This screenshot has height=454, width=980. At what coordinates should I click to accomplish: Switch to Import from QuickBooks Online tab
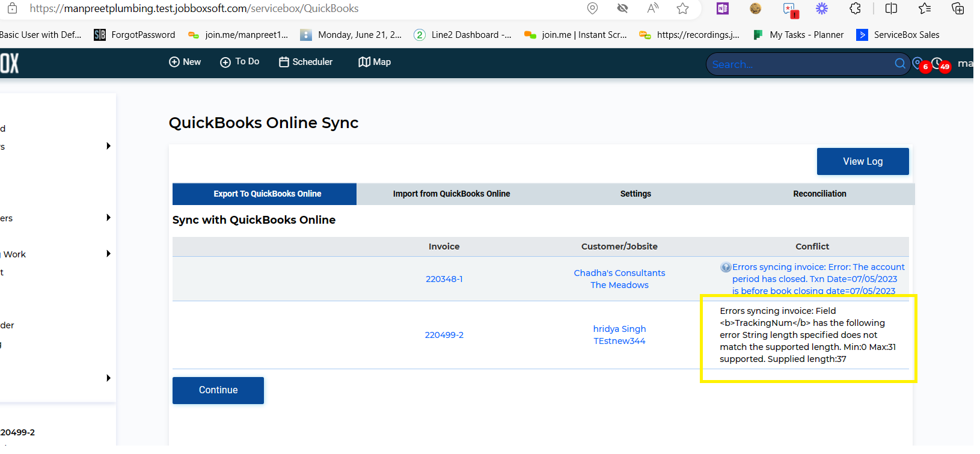[x=452, y=194]
